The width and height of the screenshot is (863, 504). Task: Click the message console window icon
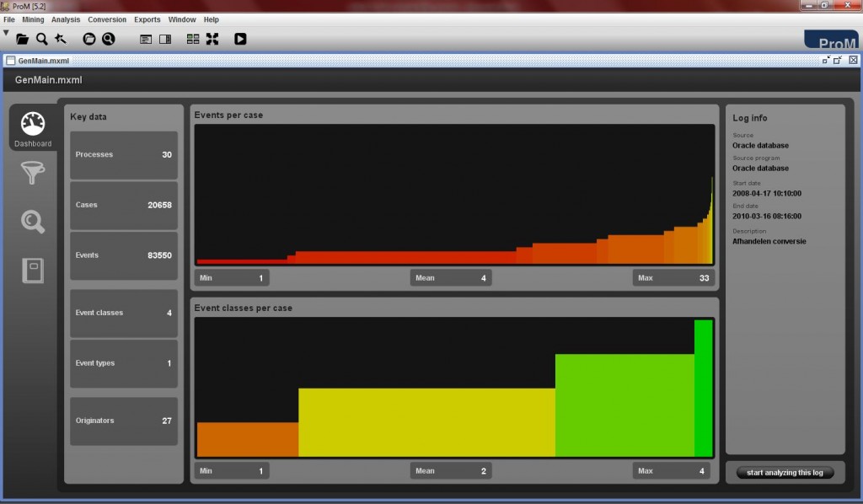tap(145, 39)
